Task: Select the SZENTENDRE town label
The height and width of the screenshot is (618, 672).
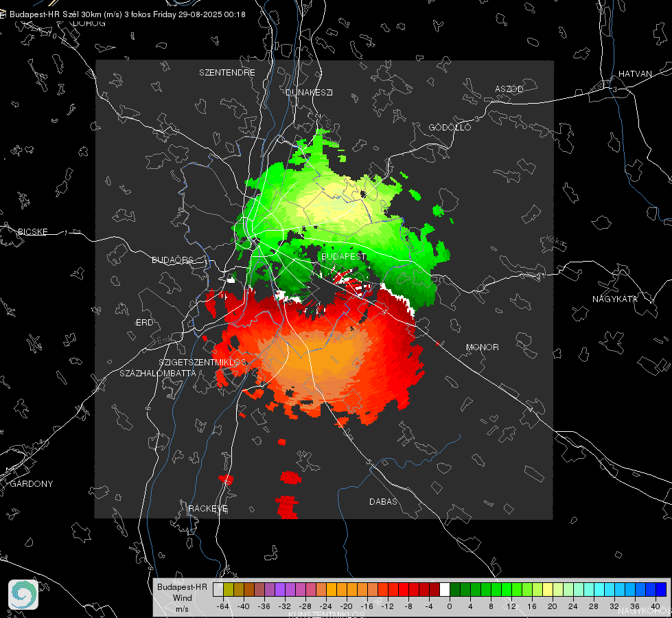Action: pos(227,73)
